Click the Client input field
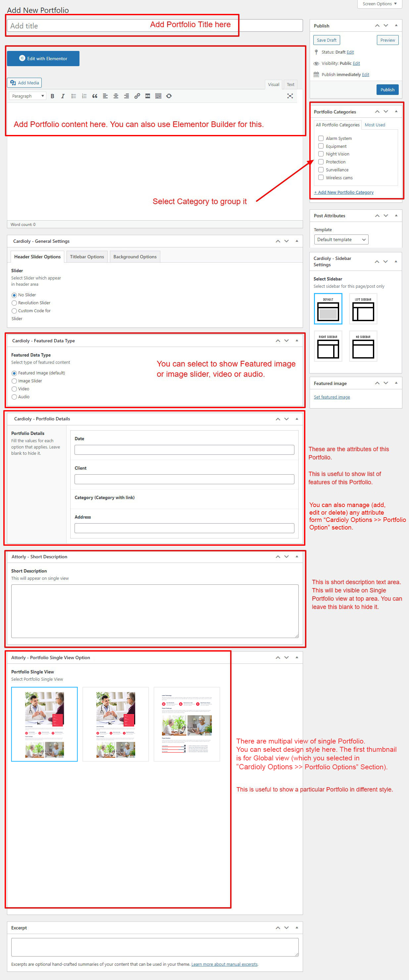The width and height of the screenshot is (409, 980). click(x=184, y=479)
